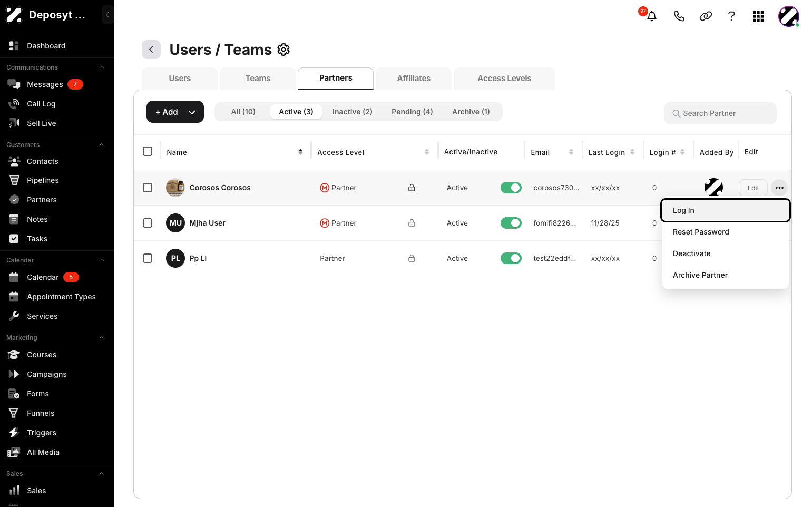Sort the table by Access Level

coord(427,152)
